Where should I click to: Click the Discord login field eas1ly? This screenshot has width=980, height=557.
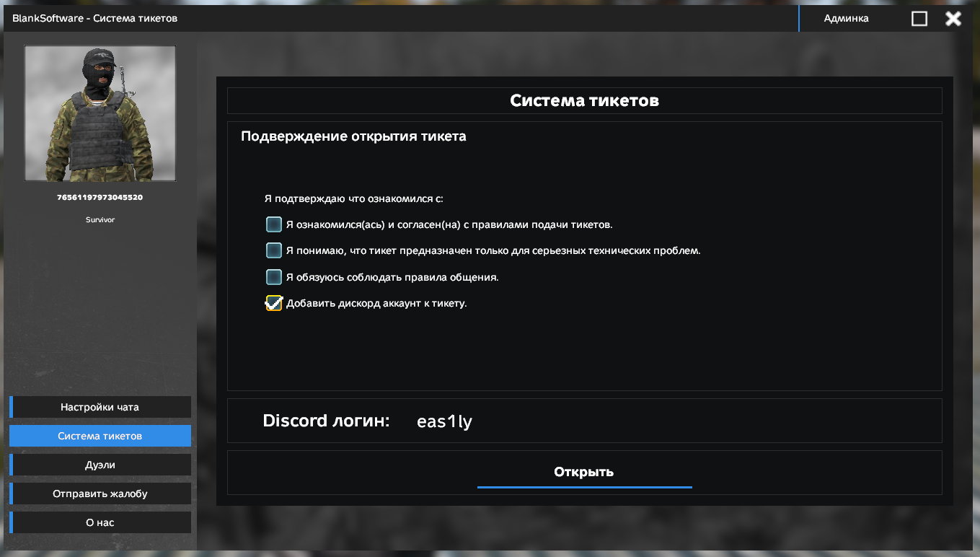coord(444,422)
